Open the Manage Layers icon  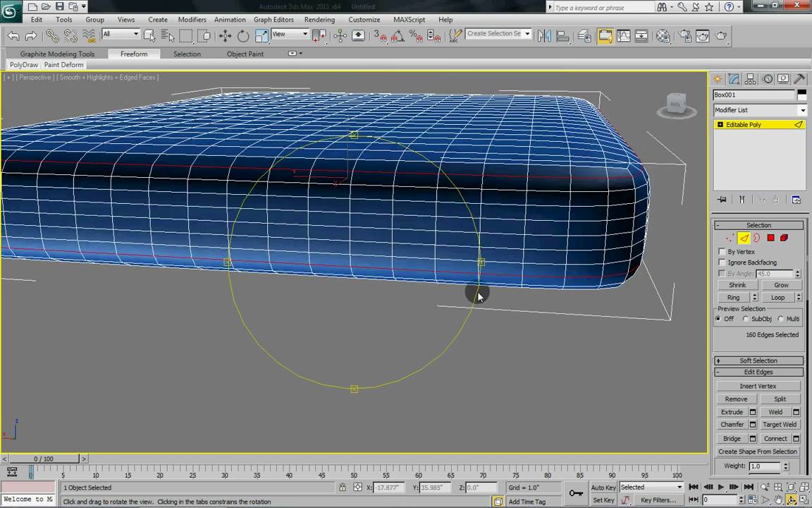pyautogui.click(x=584, y=36)
